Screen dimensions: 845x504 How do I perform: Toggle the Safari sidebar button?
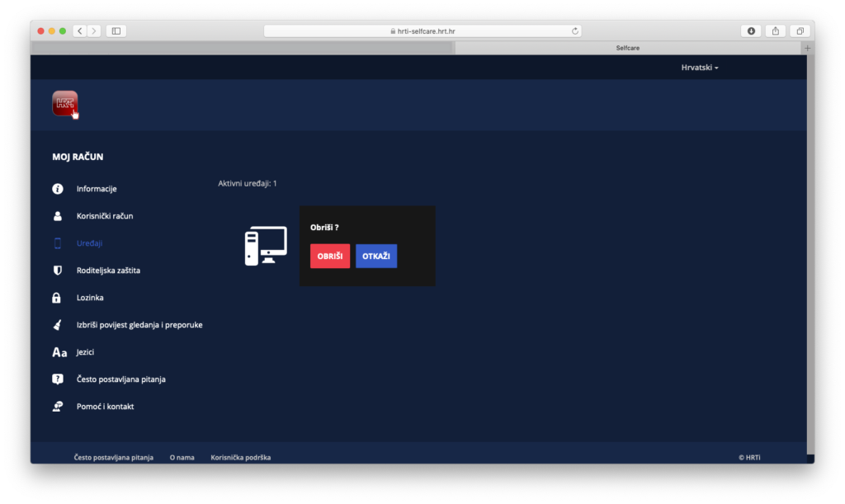(116, 31)
